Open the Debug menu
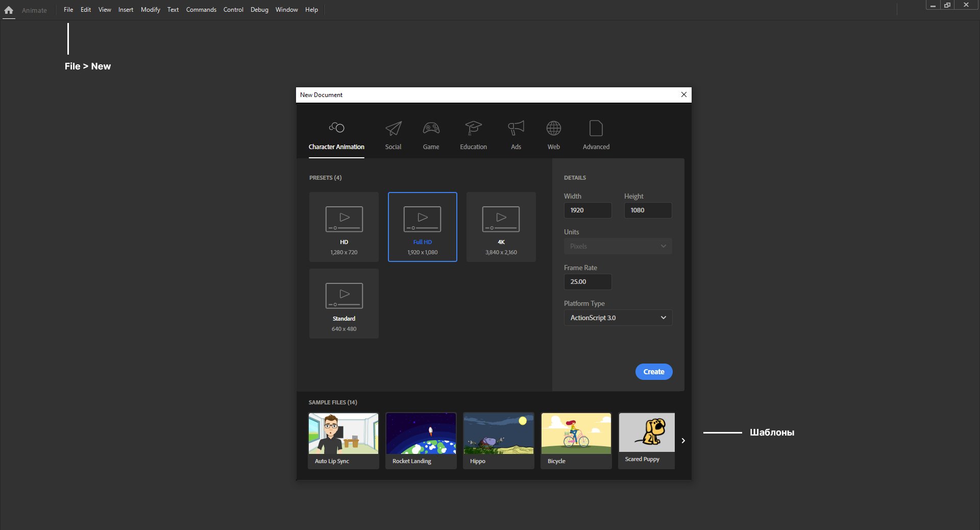980x530 pixels. pos(259,10)
